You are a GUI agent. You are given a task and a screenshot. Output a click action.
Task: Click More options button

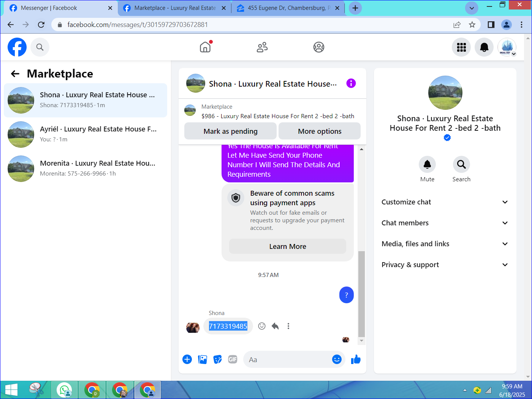point(320,131)
